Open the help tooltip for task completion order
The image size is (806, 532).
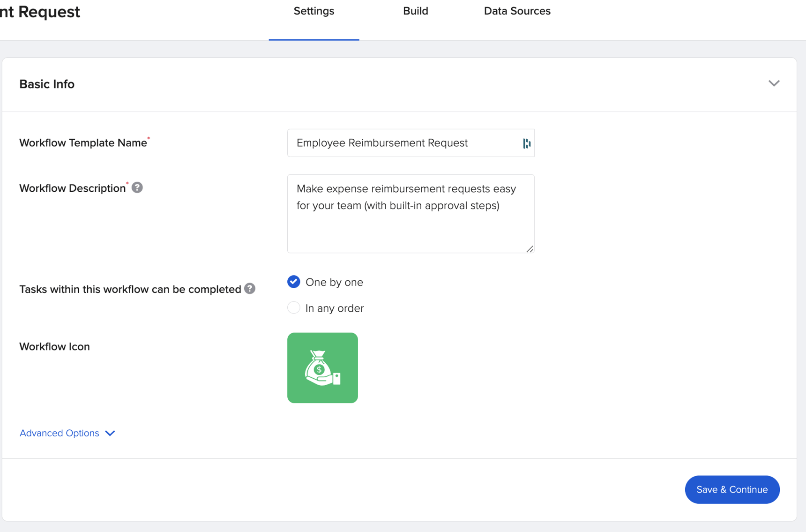(x=249, y=289)
